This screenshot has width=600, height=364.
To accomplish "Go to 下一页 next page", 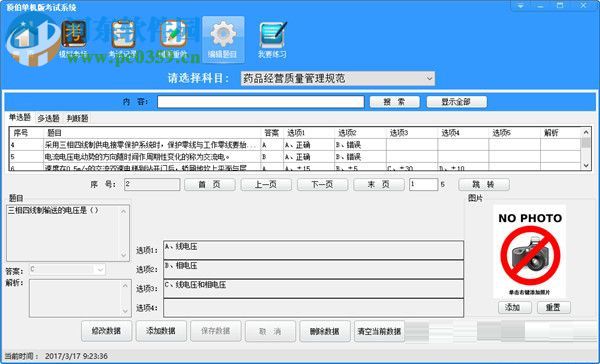I will (322, 184).
